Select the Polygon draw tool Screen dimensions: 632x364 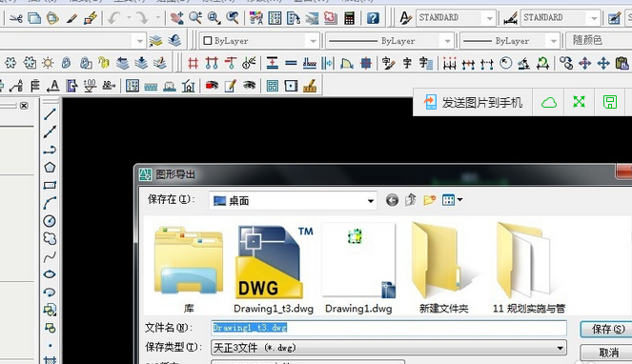click(x=50, y=168)
